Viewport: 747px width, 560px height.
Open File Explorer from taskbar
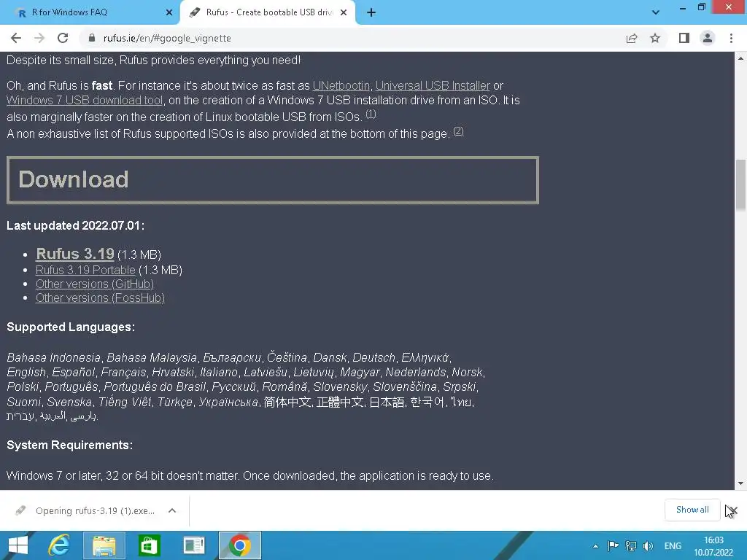(x=104, y=545)
